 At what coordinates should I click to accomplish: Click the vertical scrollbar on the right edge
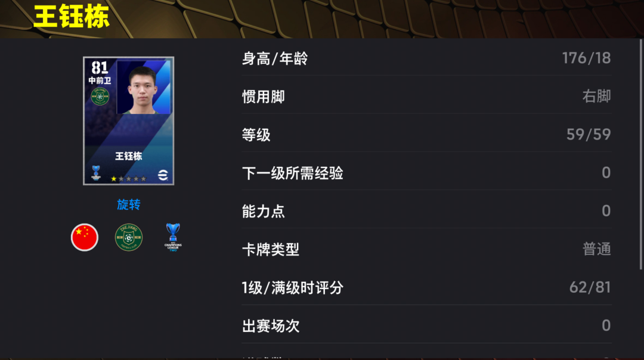pyautogui.click(x=640, y=154)
